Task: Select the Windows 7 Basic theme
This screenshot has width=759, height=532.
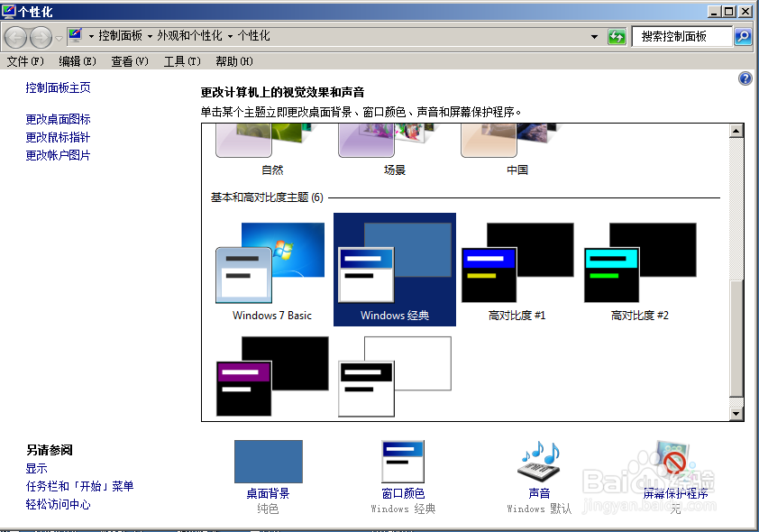Action: [272, 271]
